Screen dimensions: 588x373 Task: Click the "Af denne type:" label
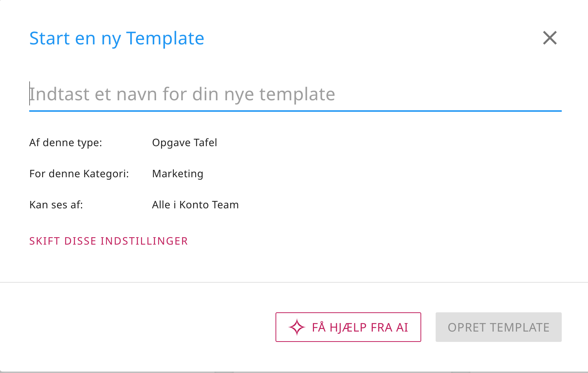65,142
